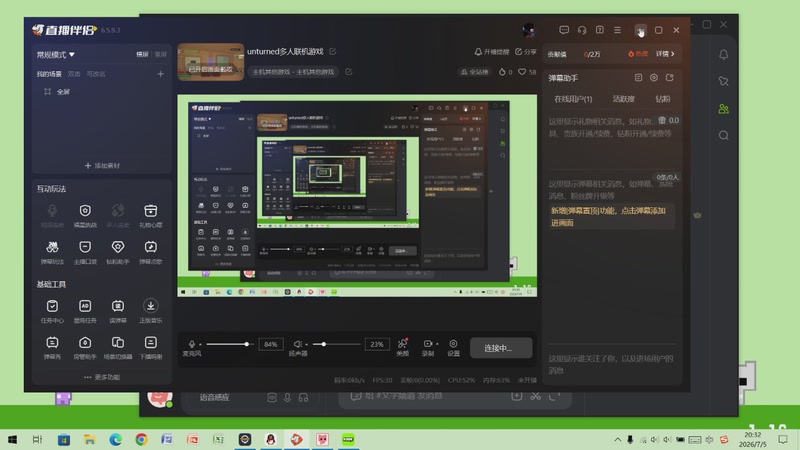Click the 23% speaker volume field
Viewport: 800px width, 450px height.
(377, 344)
